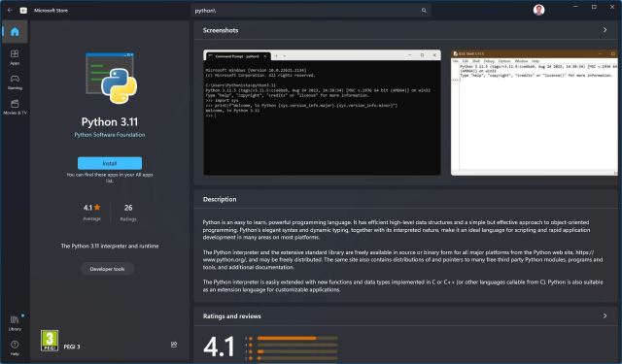Viewport: 622px width, 364px height.
Task: Click the PEGI 3 rating badge
Action: click(x=50, y=341)
